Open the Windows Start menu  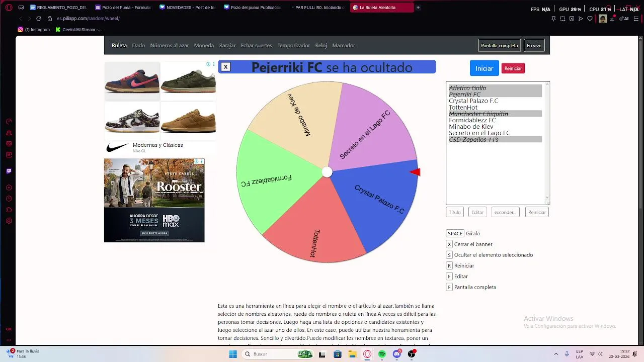click(x=233, y=354)
